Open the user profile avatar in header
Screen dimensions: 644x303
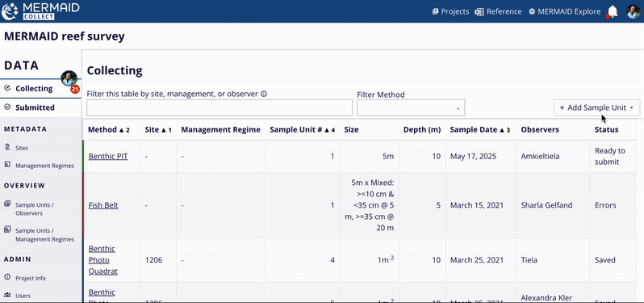[x=633, y=11]
